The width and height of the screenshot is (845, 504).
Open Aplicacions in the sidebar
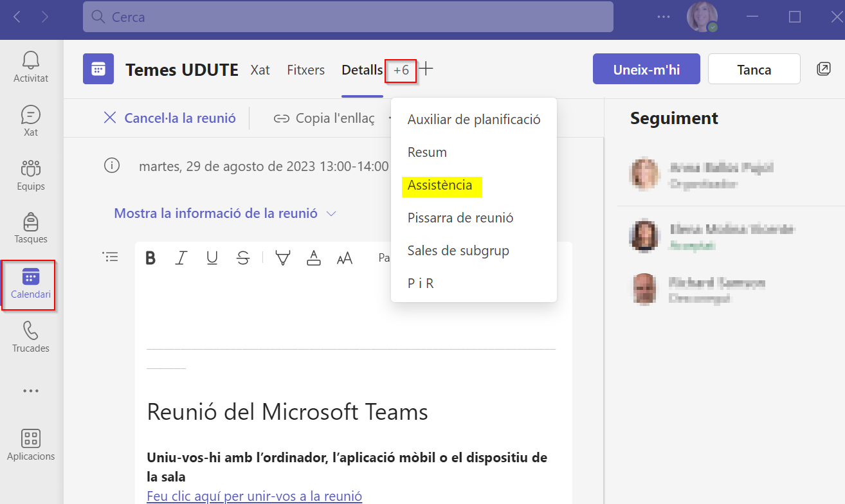pos(31,445)
